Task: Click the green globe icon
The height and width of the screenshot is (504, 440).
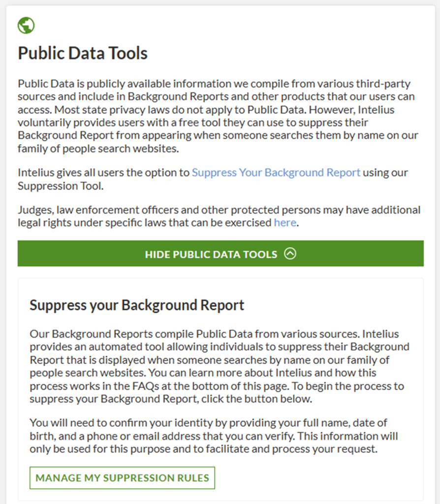Action: click(x=26, y=25)
